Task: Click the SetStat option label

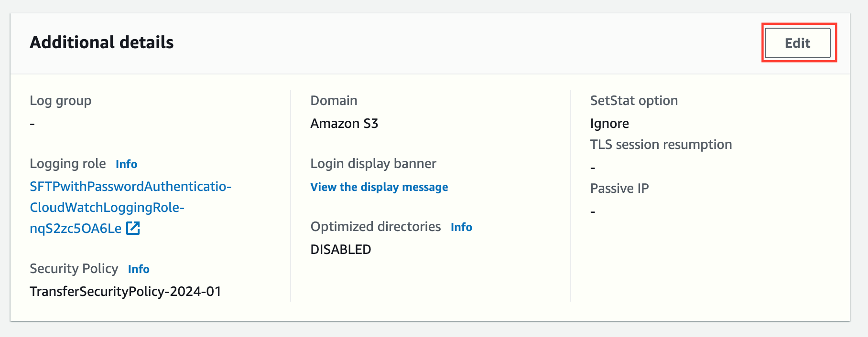Action: (x=634, y=101)
